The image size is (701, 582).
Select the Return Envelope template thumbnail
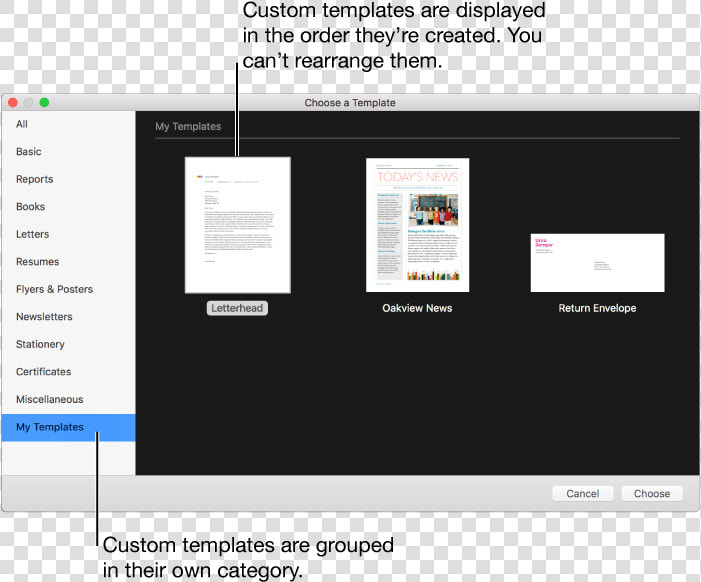(597, 263)
